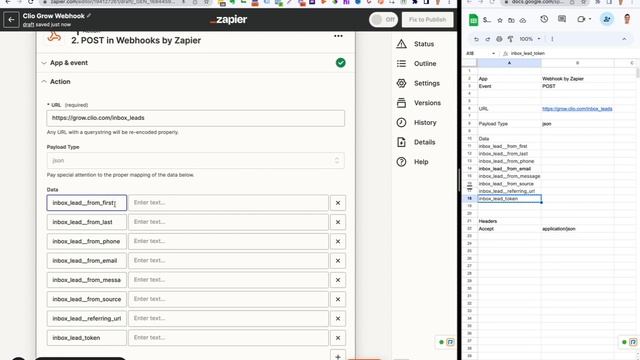Open the Google account avatar in Sheets
This screenshot has width=640, height=360.
pos(627,19)
